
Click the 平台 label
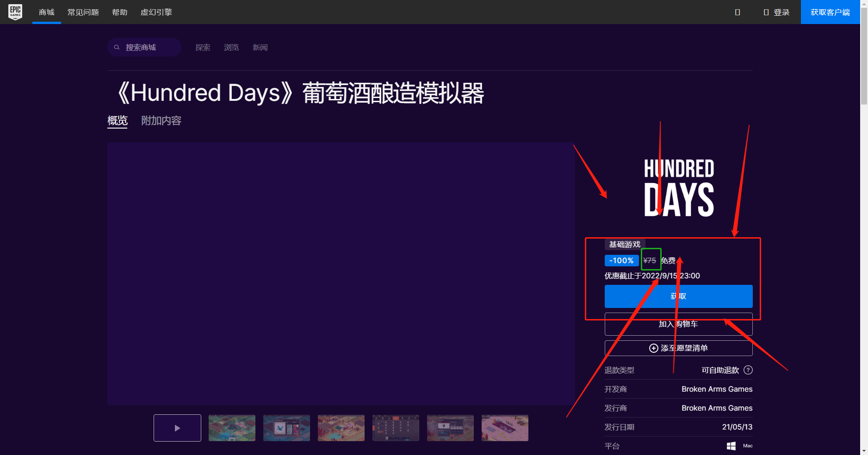[612, 446]
